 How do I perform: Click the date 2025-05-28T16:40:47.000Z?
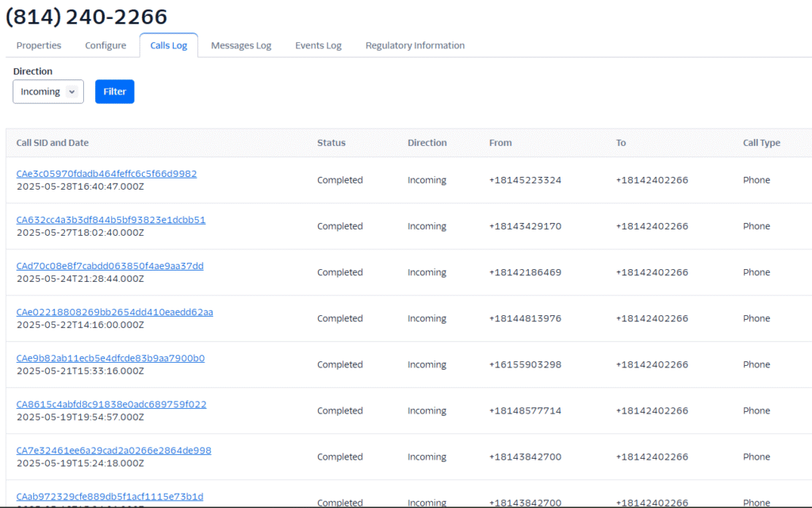coord(80,187)
